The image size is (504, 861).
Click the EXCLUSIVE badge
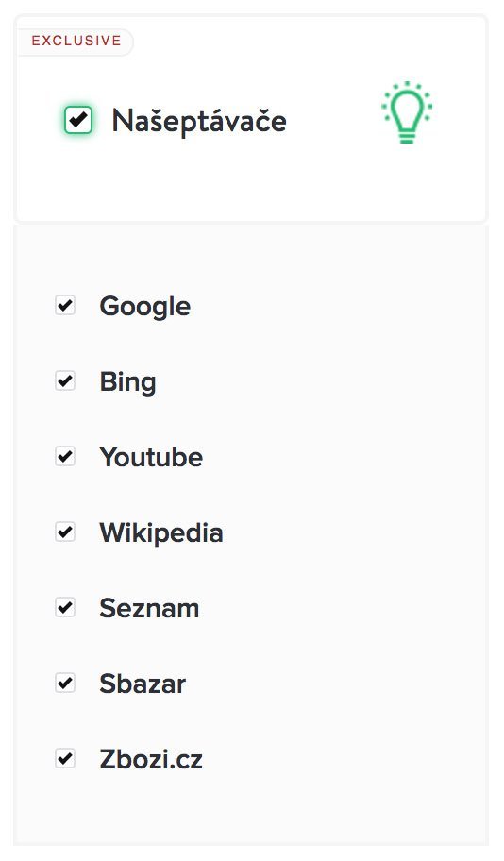76,42
